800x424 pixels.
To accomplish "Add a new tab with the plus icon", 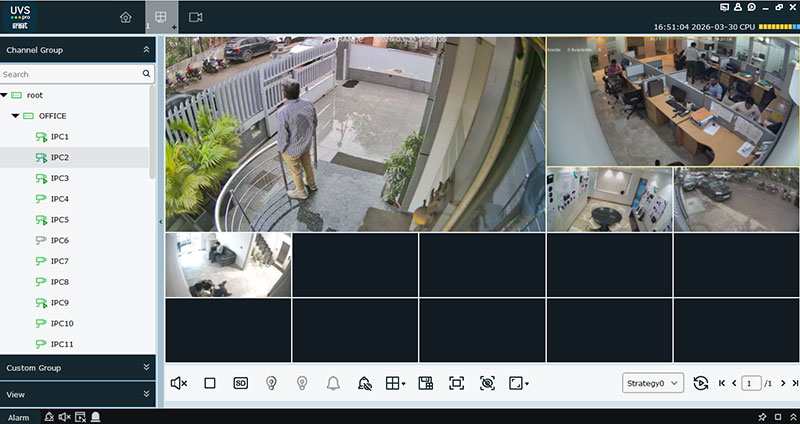I will (x=174, y=27).
